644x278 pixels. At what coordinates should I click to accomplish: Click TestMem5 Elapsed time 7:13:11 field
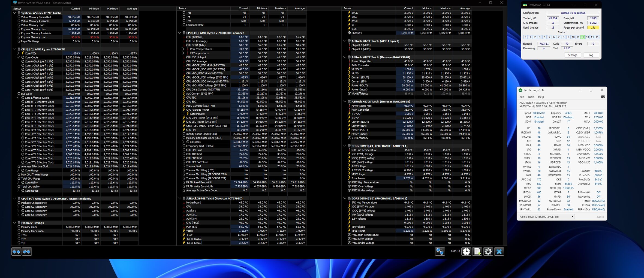[543, 44]
